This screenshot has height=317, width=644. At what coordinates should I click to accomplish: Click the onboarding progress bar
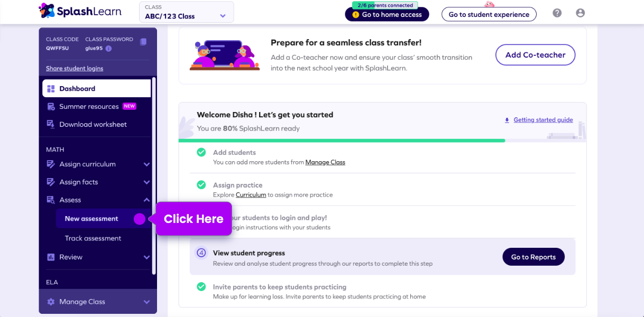tap(342, 141)
